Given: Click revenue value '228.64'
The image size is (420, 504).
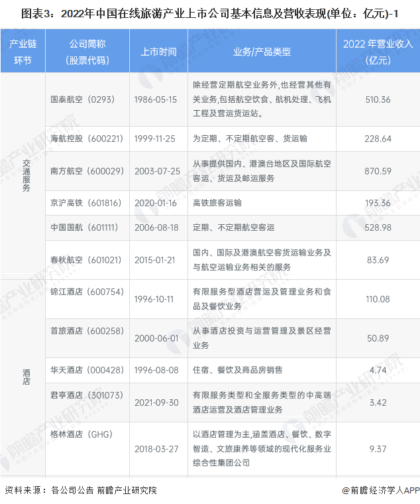Looking at the screenshot, I should click(x=378, y=139).
